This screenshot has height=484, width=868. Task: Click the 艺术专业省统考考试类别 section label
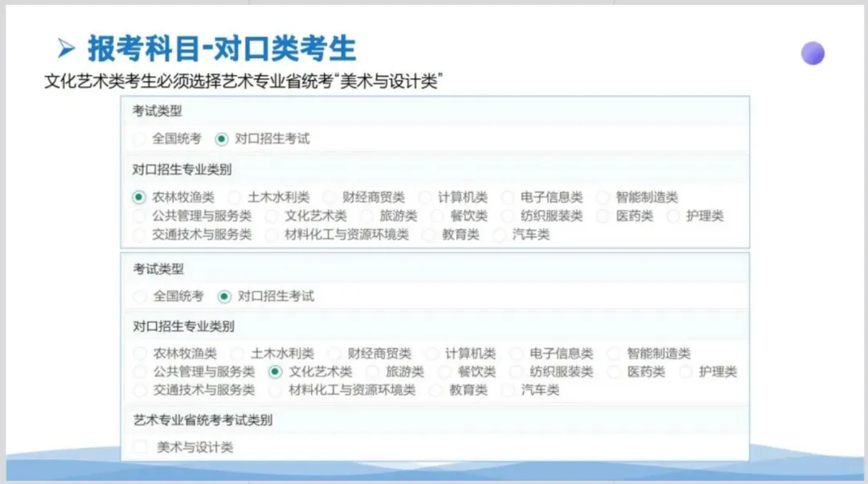(203, 420)
